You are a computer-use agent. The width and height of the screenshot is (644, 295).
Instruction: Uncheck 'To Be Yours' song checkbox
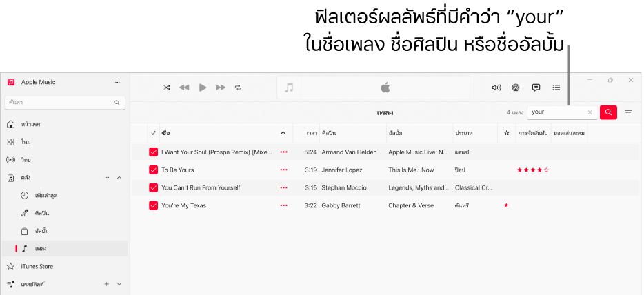click(153, 170)
